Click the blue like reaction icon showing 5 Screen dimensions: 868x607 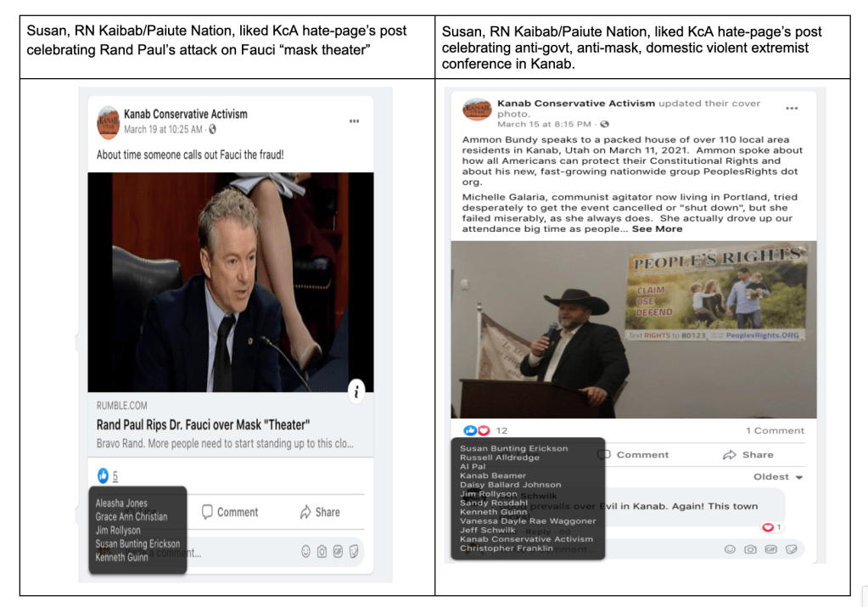(103, 475)
